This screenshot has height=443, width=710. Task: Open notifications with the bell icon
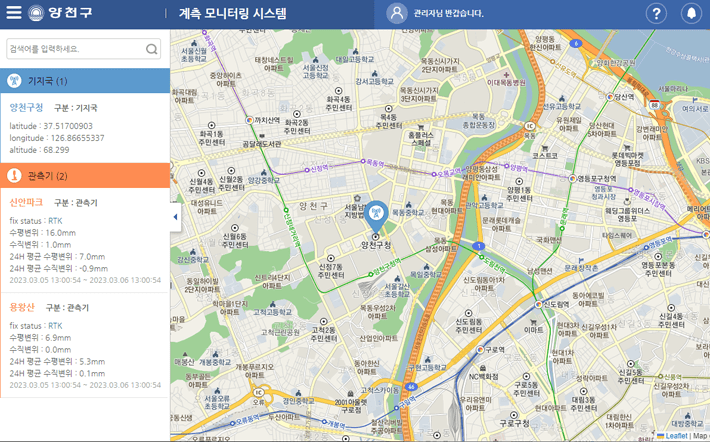[691, 14]
